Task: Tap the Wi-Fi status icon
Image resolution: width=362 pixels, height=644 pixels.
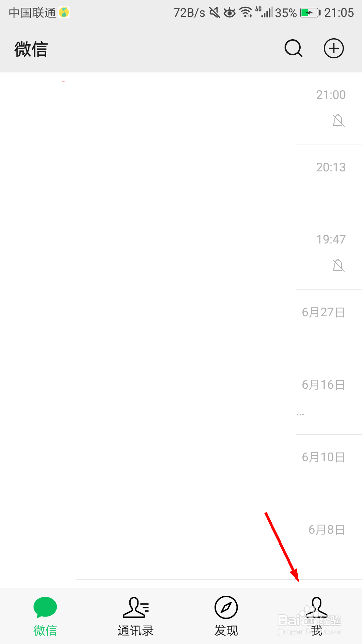Action: (x=246, y=12)
